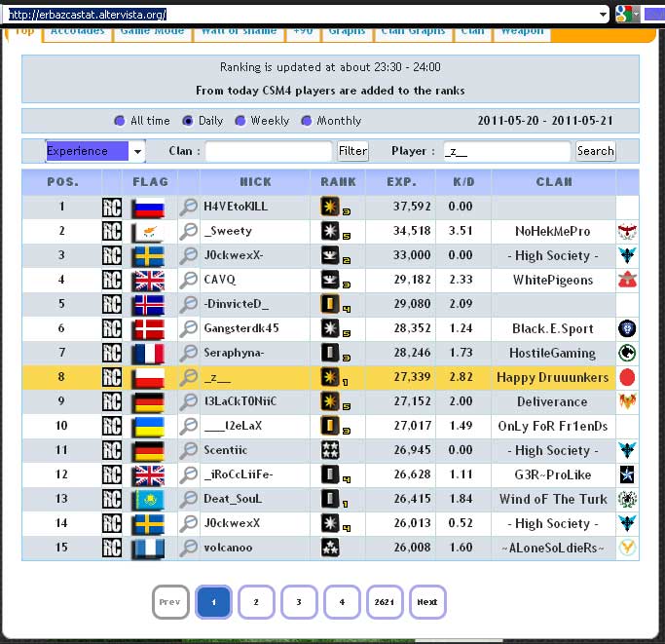The image size is (665, 644).
Task: Switch to the Game Mode tab
Action: (x=152, y=31)
